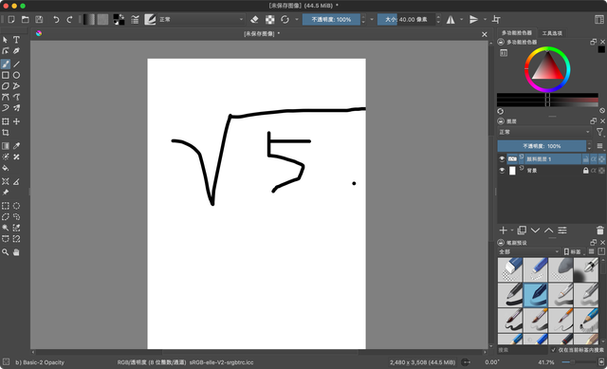Image resolution: width=607 pixels, height=369 pixels.
Task: Open the brush preset tag dropdown 全部
Action: pos(529,252)
